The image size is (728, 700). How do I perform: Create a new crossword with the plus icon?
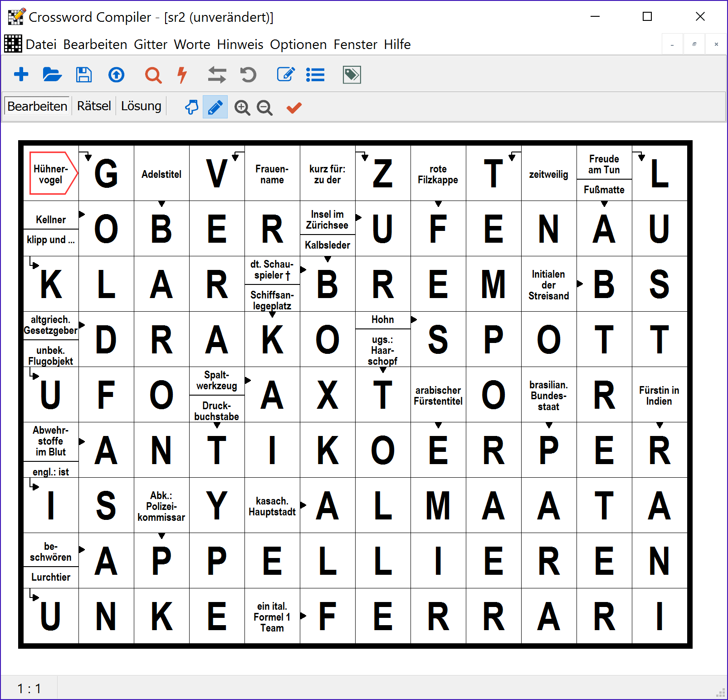20,74
